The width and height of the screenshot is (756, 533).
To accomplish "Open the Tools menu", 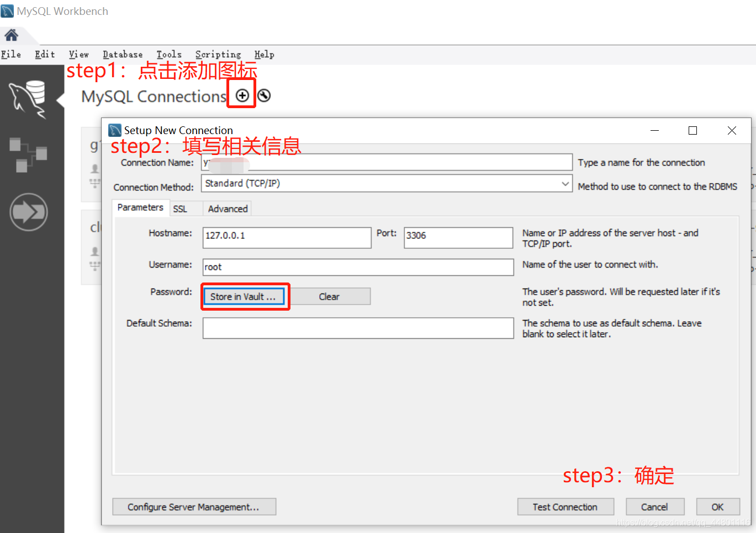I will (x=169, y=54).
